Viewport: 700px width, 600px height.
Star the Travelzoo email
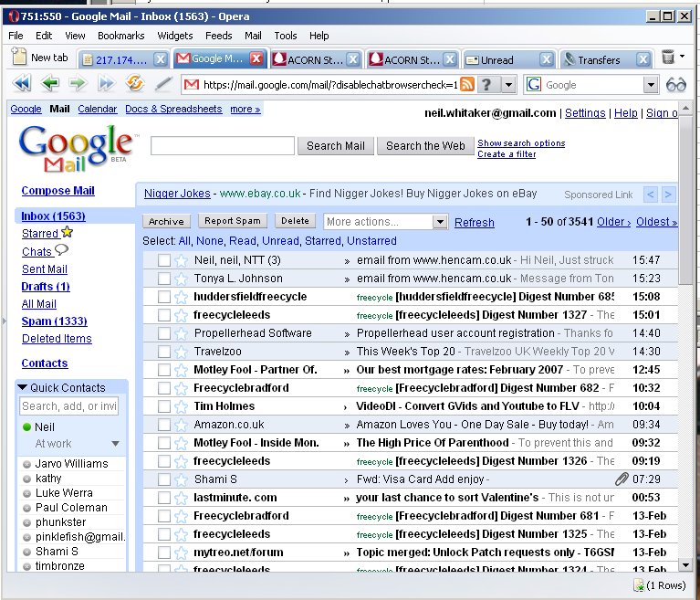point(181,352)
